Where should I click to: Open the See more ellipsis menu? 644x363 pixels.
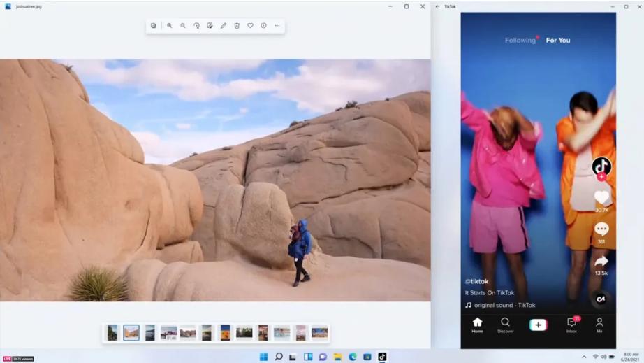[277, 26]
